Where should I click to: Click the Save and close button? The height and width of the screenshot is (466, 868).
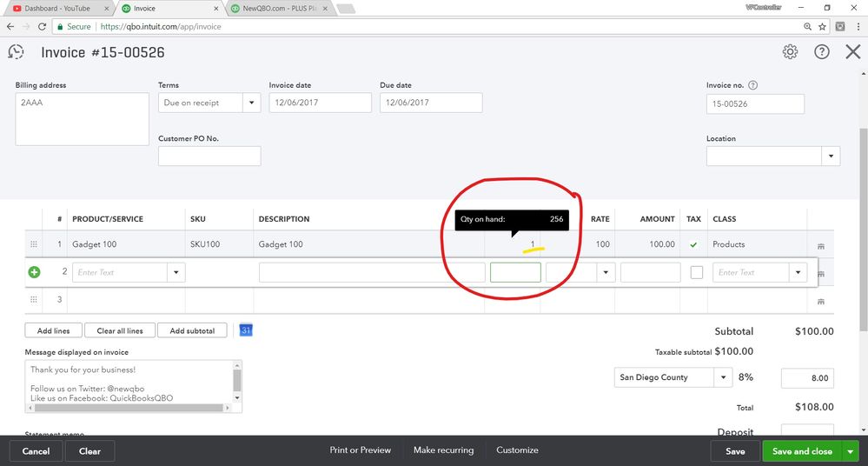click(x=802, y=451)
